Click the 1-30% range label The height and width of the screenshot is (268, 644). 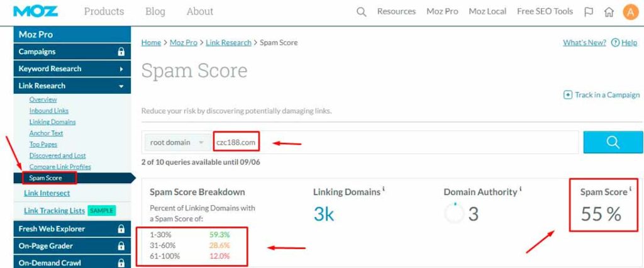[160, 235]
